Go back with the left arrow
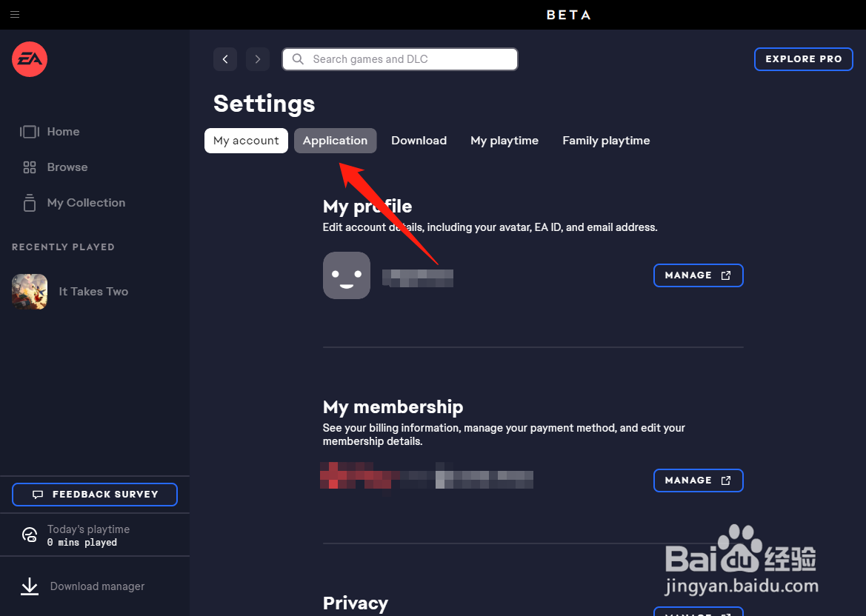 [225, 59]
